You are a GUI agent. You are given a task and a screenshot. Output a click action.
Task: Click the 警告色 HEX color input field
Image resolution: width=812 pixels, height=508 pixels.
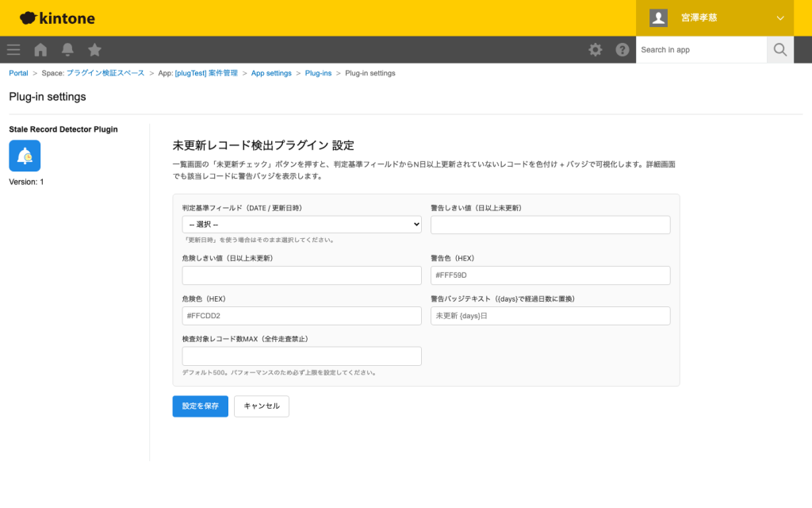click(x=550, y=275)
